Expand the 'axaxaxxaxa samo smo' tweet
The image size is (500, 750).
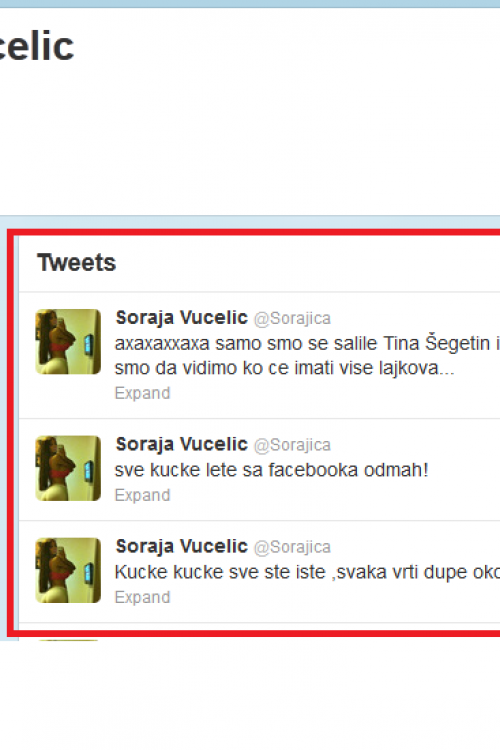click(x=142, y=393)
